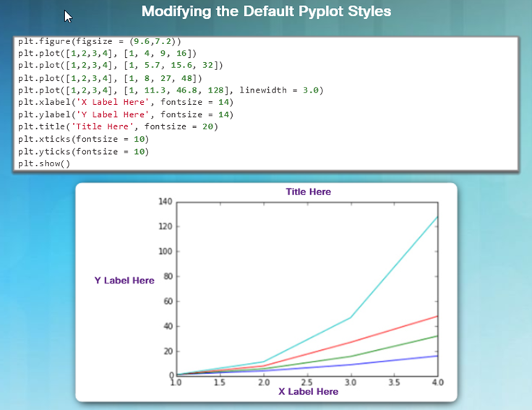Click the y-axis tick value 100
This screenshot has height=410, width=532.
(166, 252)
